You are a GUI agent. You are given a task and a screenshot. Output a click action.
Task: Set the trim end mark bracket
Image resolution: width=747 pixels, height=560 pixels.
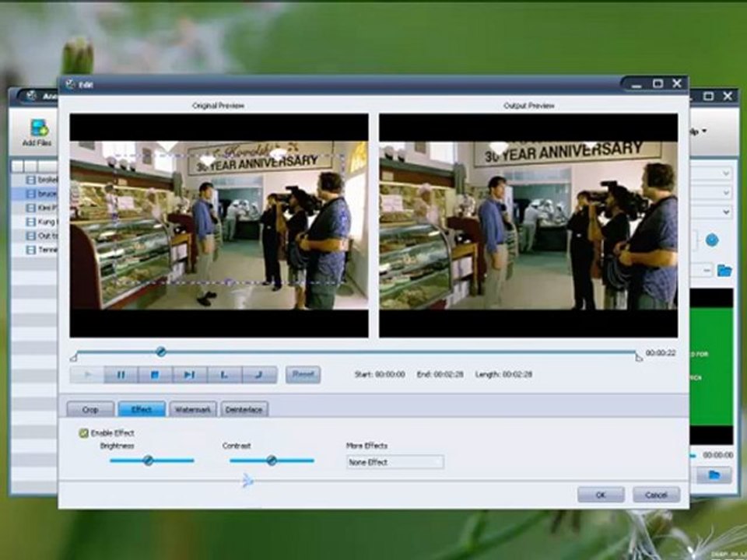pos(259,375)
